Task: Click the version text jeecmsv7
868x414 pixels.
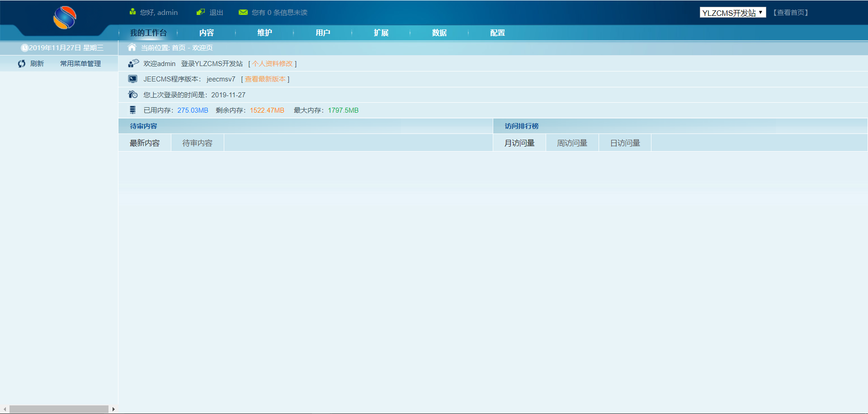Action: 221,79
